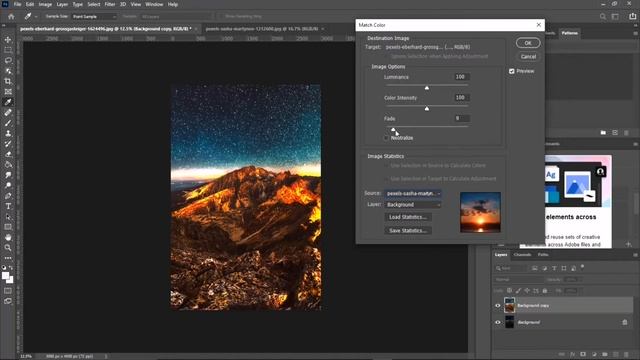The width and height of the screenshot is (640, 360).
Task: Click Add layer mask icon in Layers panel
Action: [583, 354]
